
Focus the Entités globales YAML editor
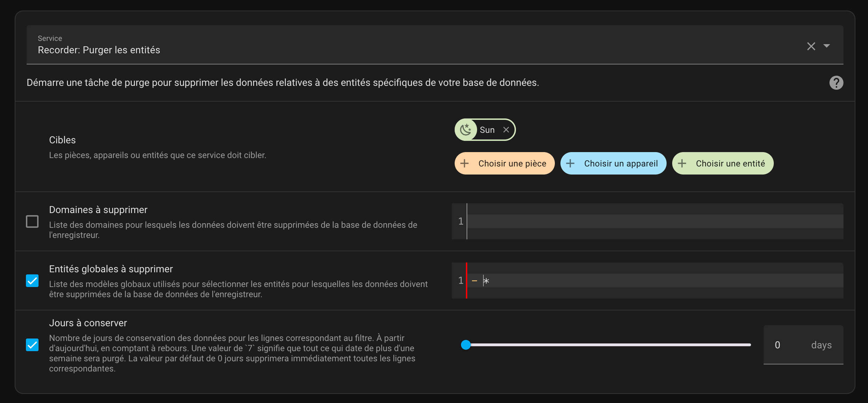point(647,280)
